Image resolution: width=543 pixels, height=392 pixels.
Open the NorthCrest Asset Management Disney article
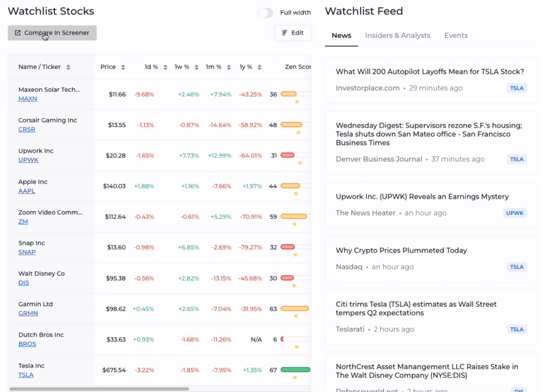427,371
